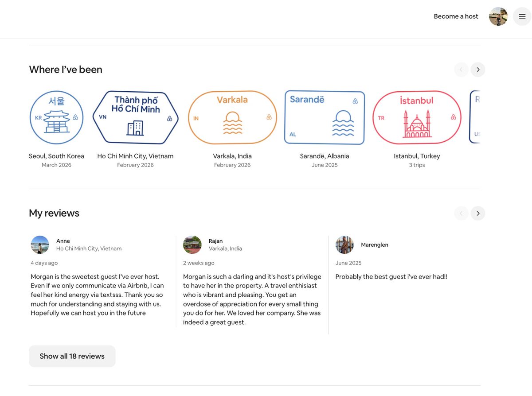532x396 pixels.
Task: Click the 3 trips text
Action: 417,165
